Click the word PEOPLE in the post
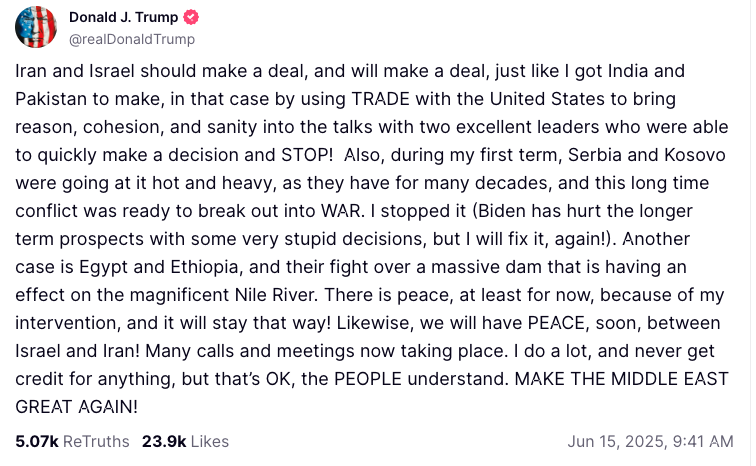This screenshot has width=756, height=466. coord(367,378)
